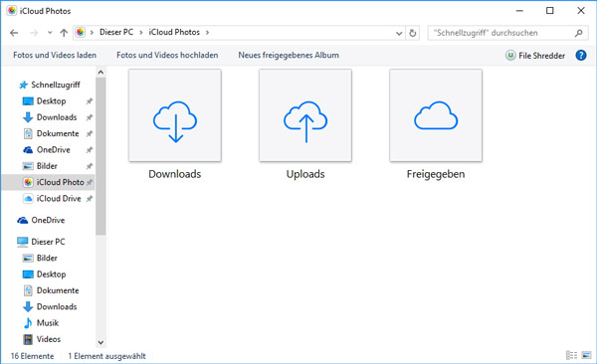Click the 1 Element ausgewählt status text
Screen dimensions: 597x364
[x=106, y=356]
